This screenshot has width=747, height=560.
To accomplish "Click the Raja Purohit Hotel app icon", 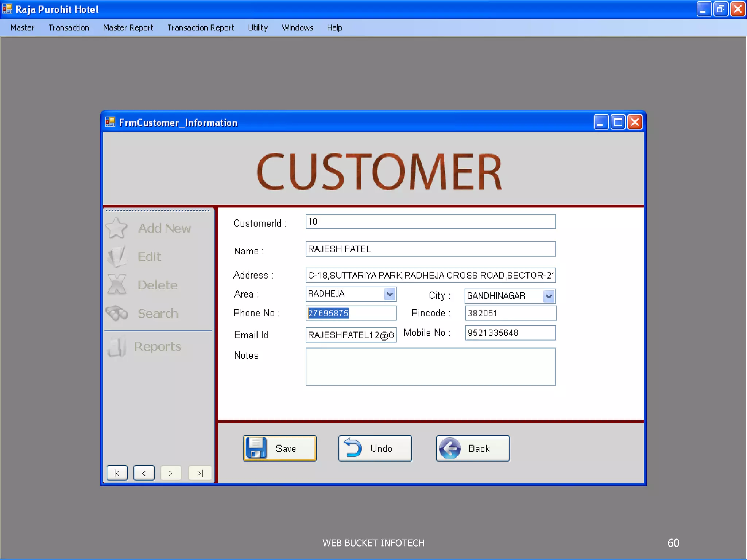I will tap(7, 9).
